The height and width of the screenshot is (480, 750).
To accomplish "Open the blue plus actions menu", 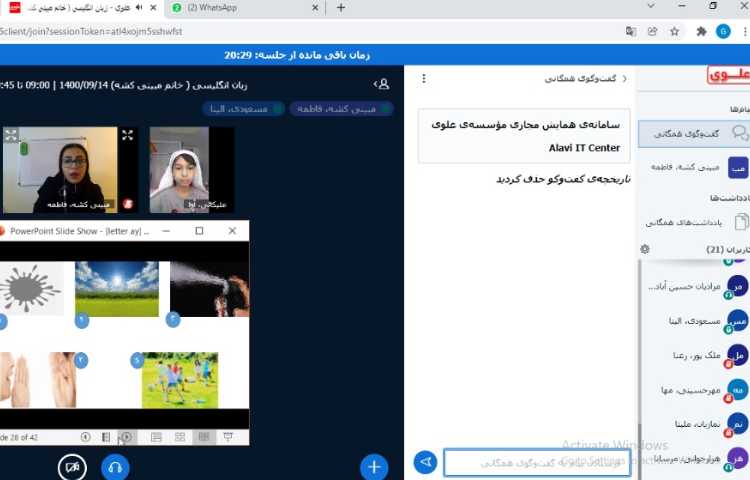I will pos(374,467).
